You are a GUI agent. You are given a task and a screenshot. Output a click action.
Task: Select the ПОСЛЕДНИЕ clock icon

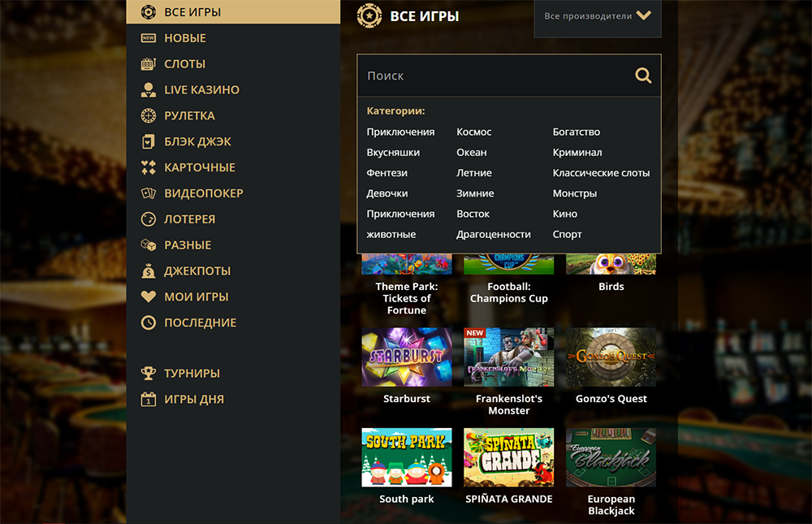pos(147,323)
